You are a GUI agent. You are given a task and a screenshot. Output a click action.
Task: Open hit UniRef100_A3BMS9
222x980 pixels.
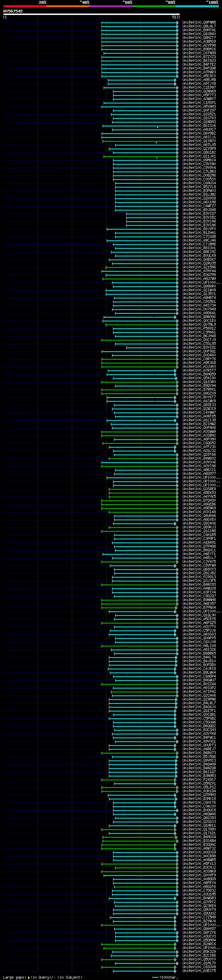point(199,41)
